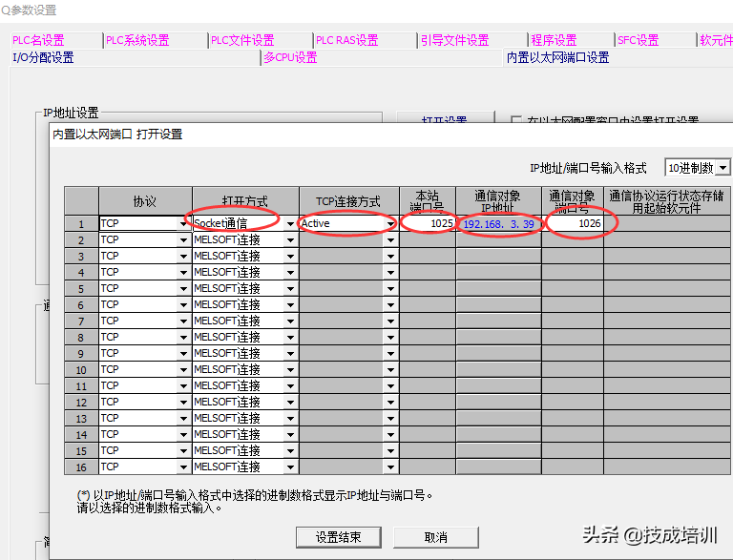733x560 pixels.
Task: Open IP address input format dropdown
Action: [x=723, y=168]
